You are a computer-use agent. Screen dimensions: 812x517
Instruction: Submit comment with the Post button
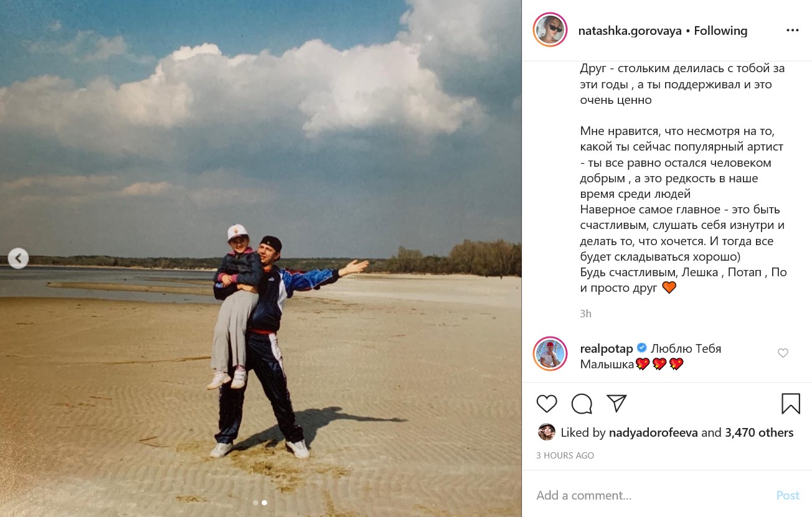pos(788,495)
